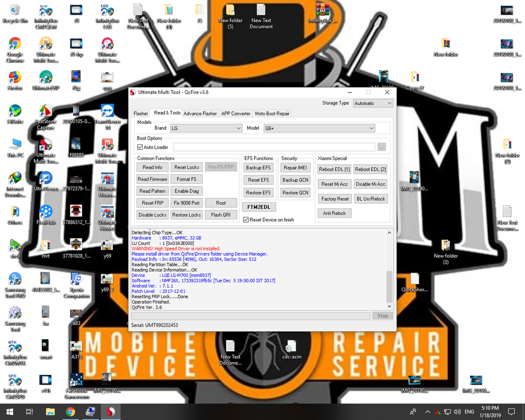Click Backup EFS button
This screenshot has height=420, width=525.
[x=258, y=167]
